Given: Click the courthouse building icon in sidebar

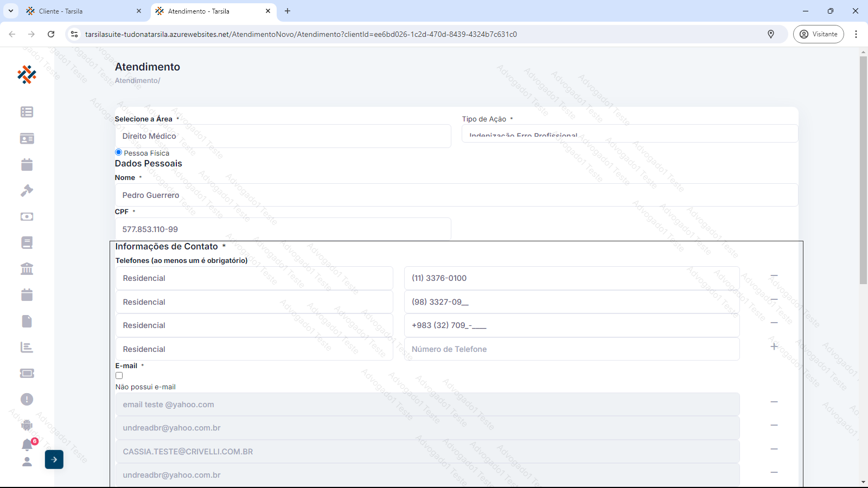Looking at the screenshot, I should (27, 269).
